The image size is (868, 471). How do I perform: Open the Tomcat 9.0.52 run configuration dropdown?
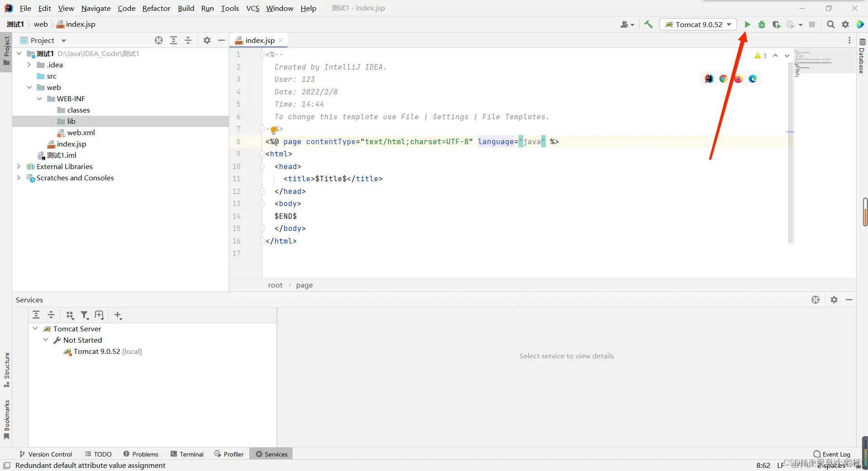[698, 24]
